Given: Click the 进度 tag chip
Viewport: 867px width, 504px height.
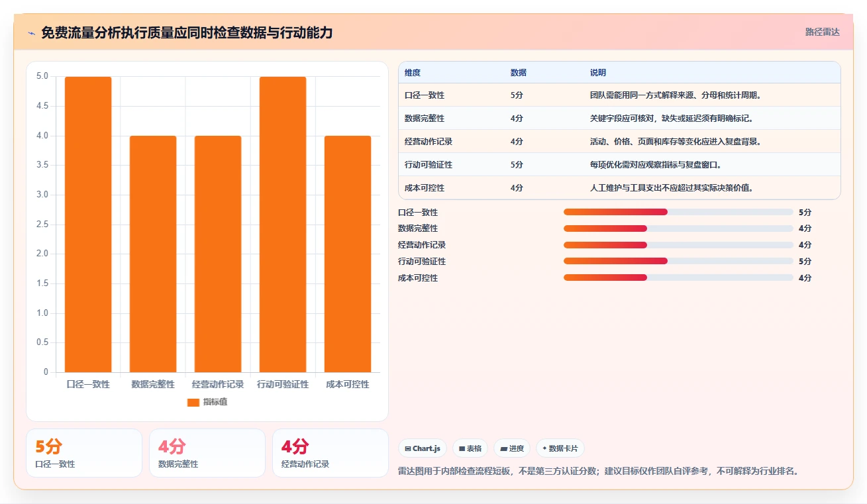Looking at the screenshot, I should 512,448.
